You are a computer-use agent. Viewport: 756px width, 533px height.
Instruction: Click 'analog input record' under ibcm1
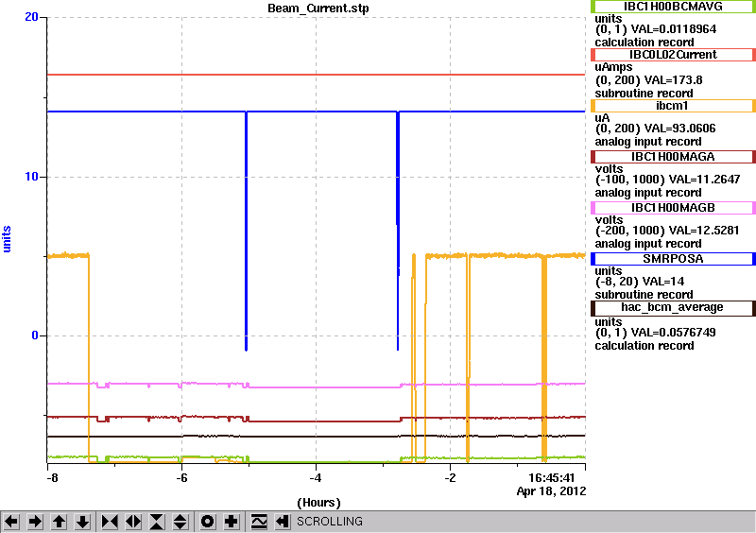click(x=648, y=142)
